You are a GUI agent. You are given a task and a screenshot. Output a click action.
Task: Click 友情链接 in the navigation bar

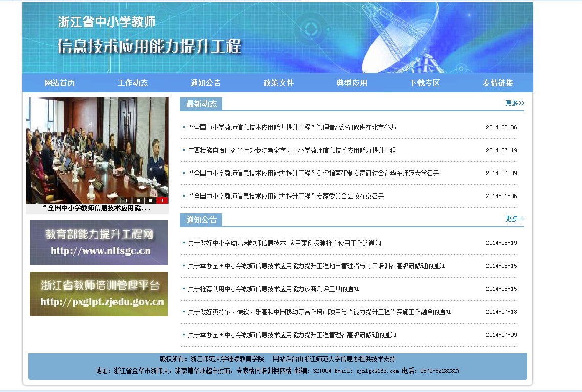[498, 83]
